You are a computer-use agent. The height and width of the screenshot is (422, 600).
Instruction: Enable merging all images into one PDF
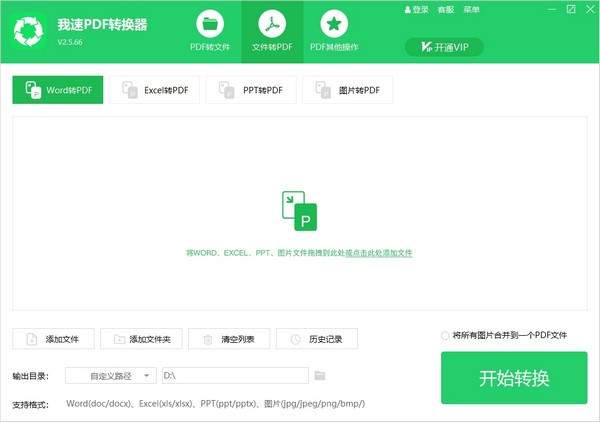point(445,335)
